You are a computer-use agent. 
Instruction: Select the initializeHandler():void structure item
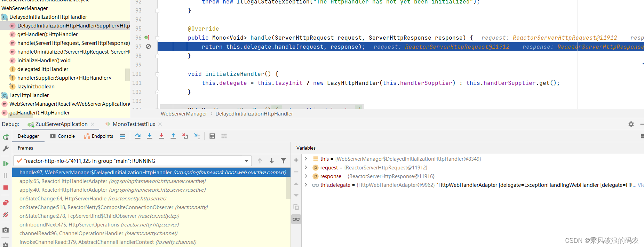44,60
